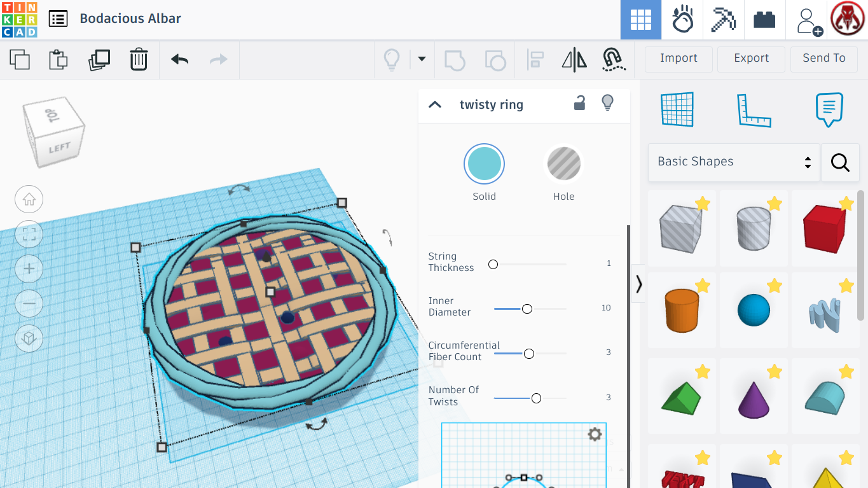Select the Duplicate and repeat tool
The width and height of the screenshot is (868, 488).
(x=99, y=59)
